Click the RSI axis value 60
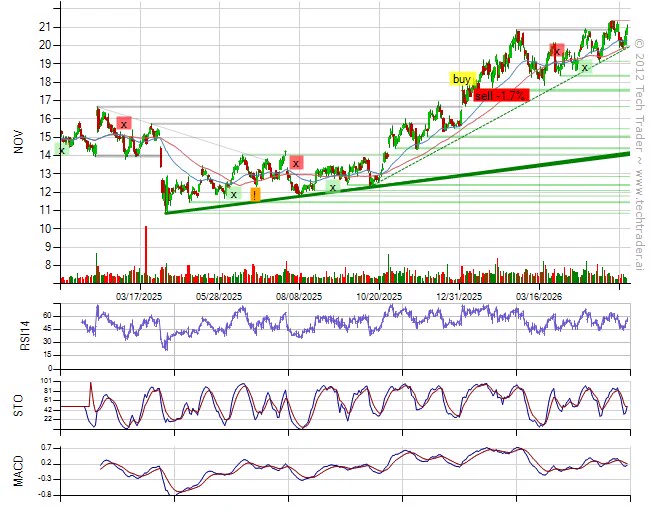 coord(49,316)
